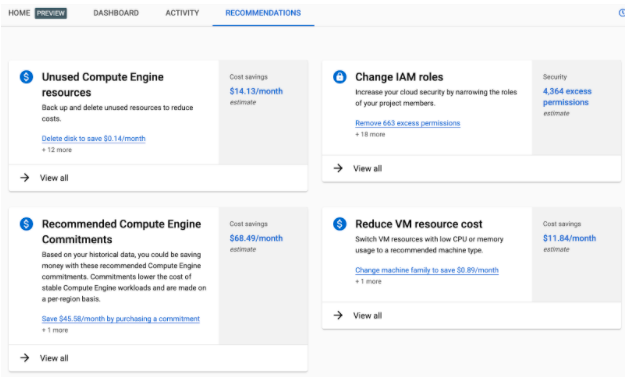This screenshot has width=629, height=378.
Task: Click the arrow icon in the Reduce VM resource cost card
Action: (x=338, y=315)
